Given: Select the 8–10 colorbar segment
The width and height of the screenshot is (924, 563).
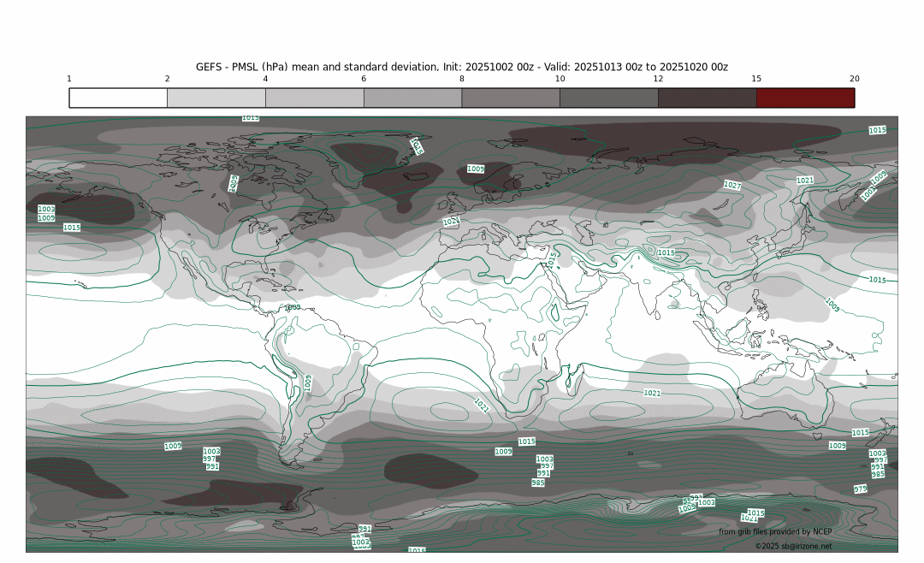Looking at the screenshot, I should 511,98.
